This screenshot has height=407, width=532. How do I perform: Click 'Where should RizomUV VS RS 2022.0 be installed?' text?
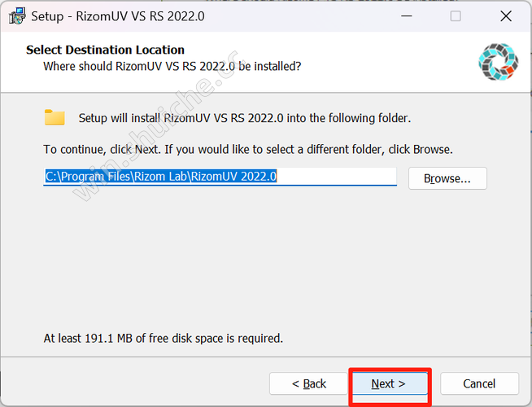pos(172,66)
